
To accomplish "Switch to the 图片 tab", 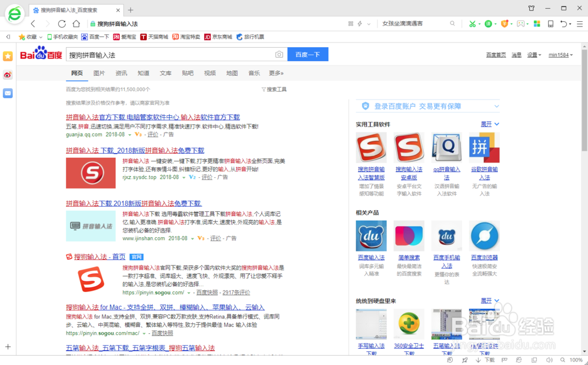I will pyautogui.click(x=99, y=73).
